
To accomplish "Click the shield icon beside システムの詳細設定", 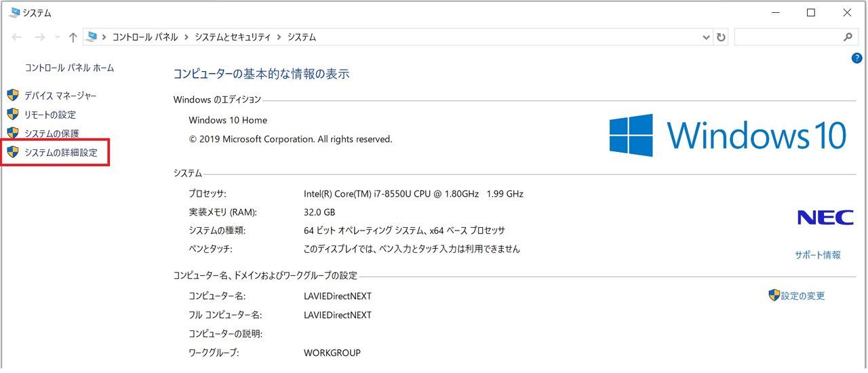I will (x=12, y=152).
